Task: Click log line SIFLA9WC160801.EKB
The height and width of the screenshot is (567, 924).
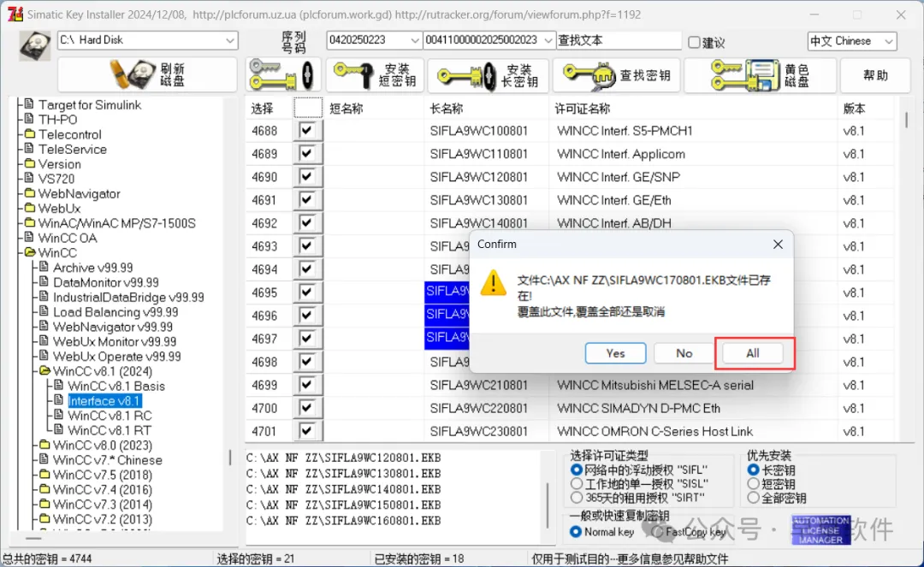Action: [x=343, y=521]
